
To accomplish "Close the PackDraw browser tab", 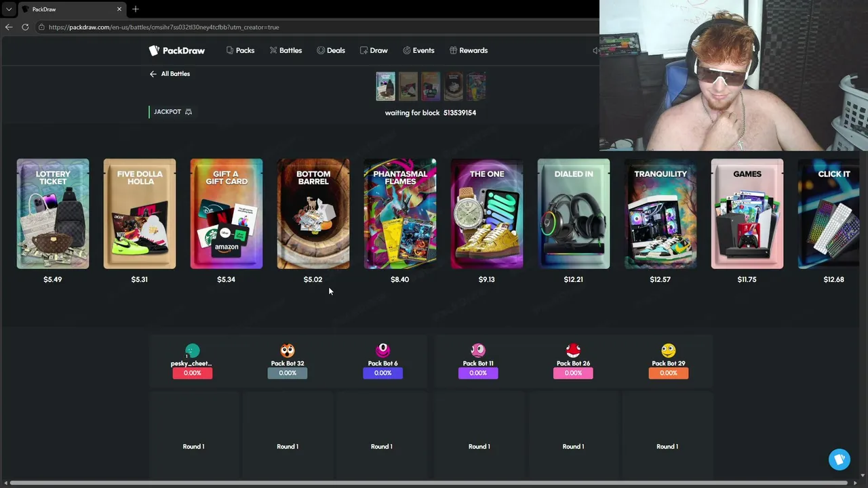I will 119,9.
